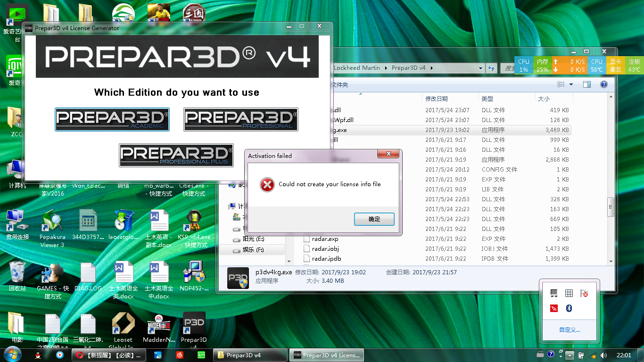Click the 自定义… customize link in tray popup
The image size is (644, 362).
pos(569,330)
